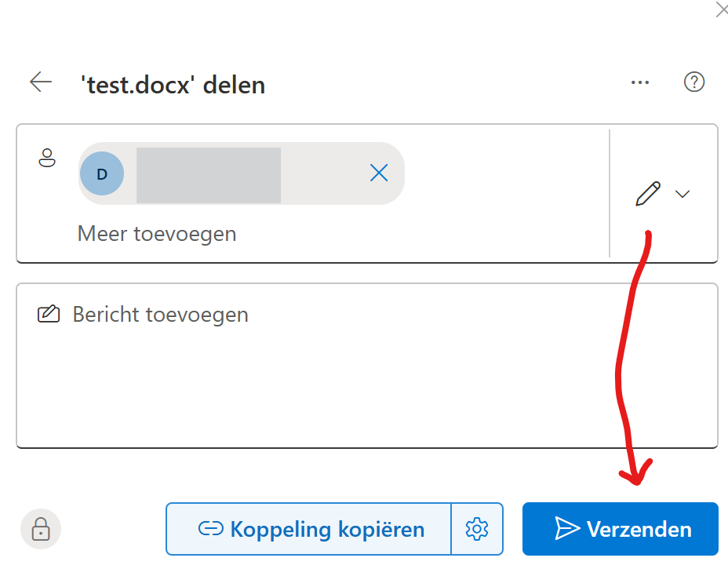Click the recipient avatar with letter D
This screenshot has height=587, width=728.
102,173
